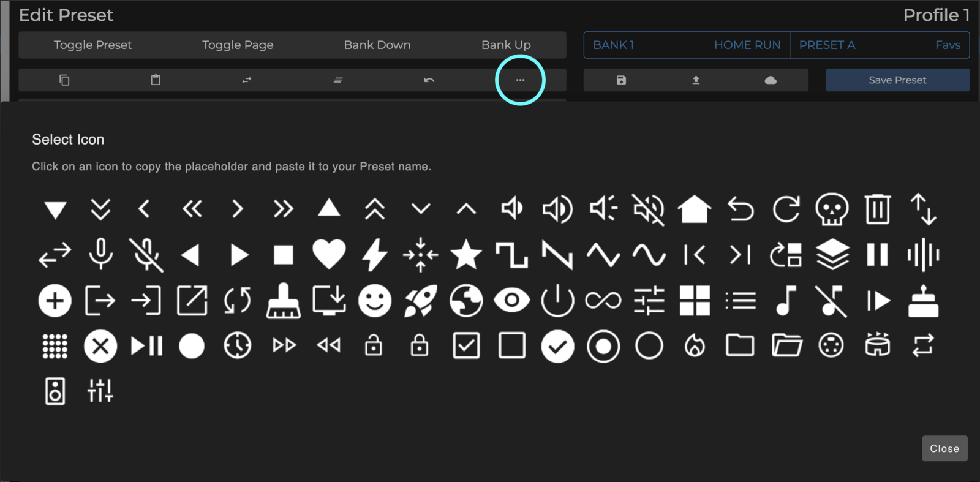980x482 pixels.
Task: Select the checked checkbox icon
Action: pyautogui.click(x=466, y=346)
